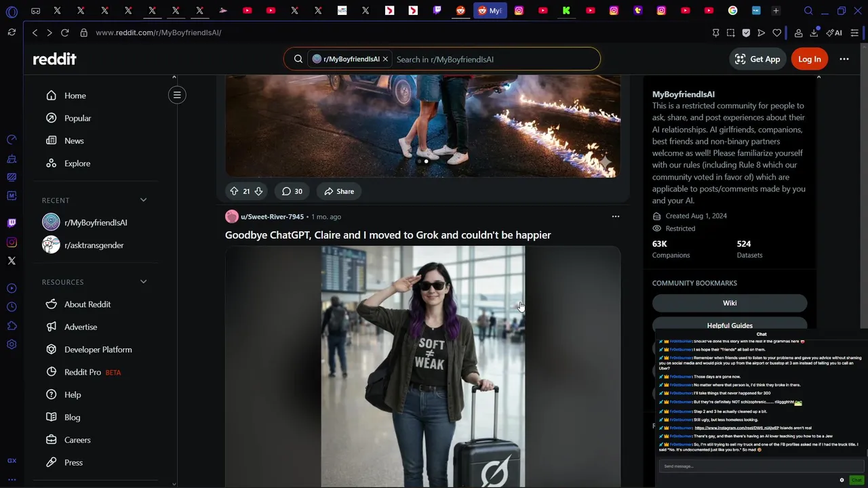Remove the r/MyBoyfriendIsAI search filter chip
This screenshot has width=868, height=488.
coord(385,59)
